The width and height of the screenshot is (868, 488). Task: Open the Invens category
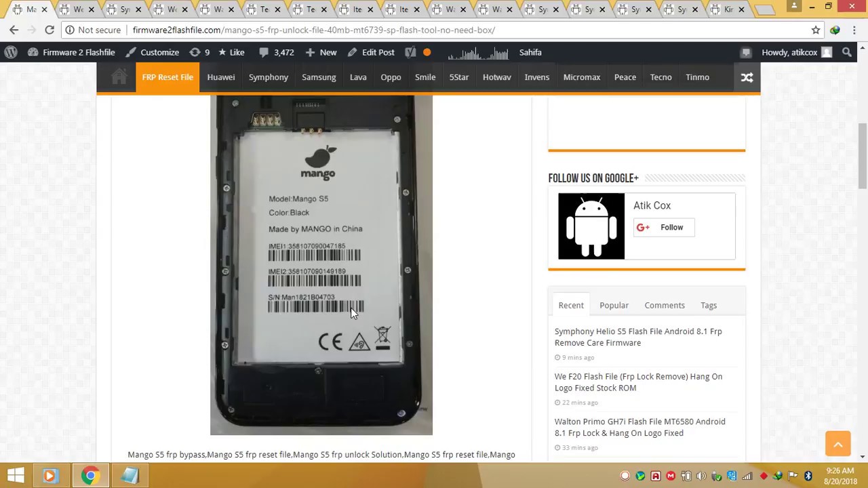point(537,77)
